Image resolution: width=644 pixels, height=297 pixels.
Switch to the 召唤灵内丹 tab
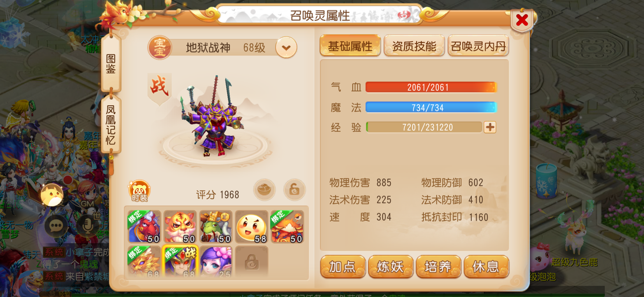pos(478,47)
